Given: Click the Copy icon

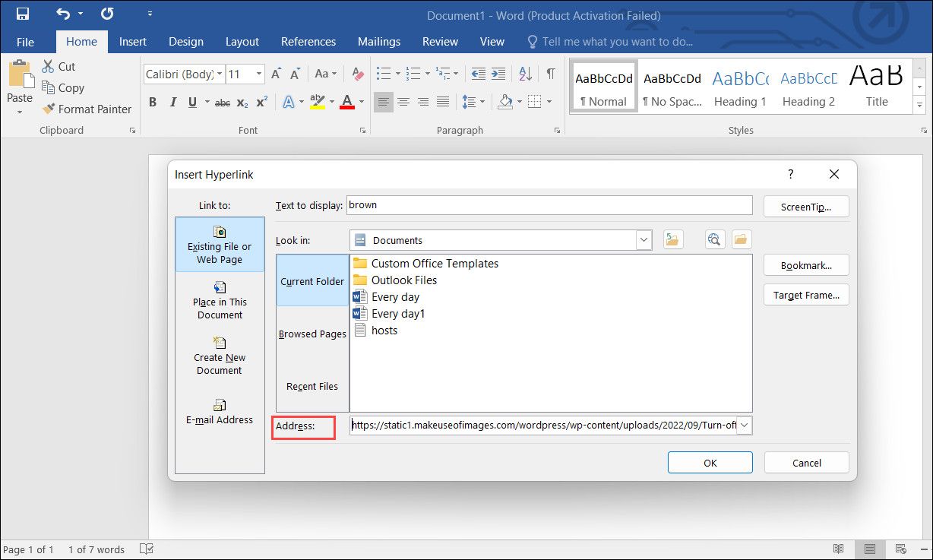Looking at the screenshot, I should [49, 87].
